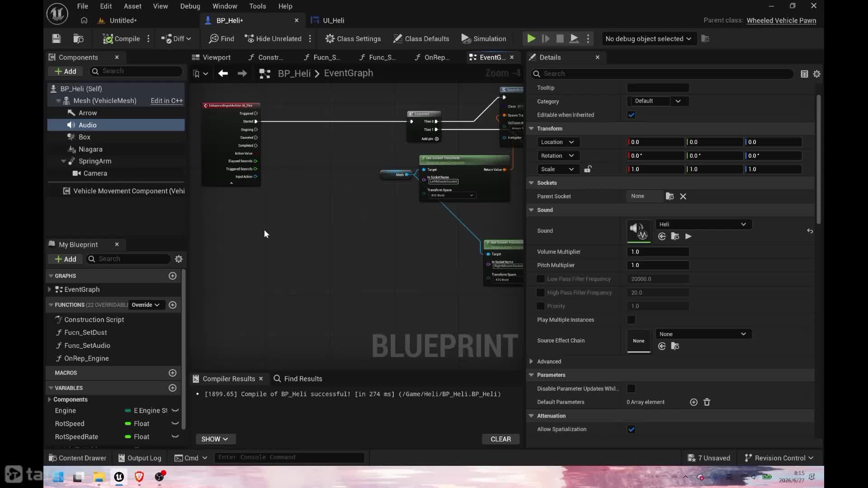The image size is (868, 488).
Task: Delete all Default Parameters elements
Action: click(x=707, y=402)
